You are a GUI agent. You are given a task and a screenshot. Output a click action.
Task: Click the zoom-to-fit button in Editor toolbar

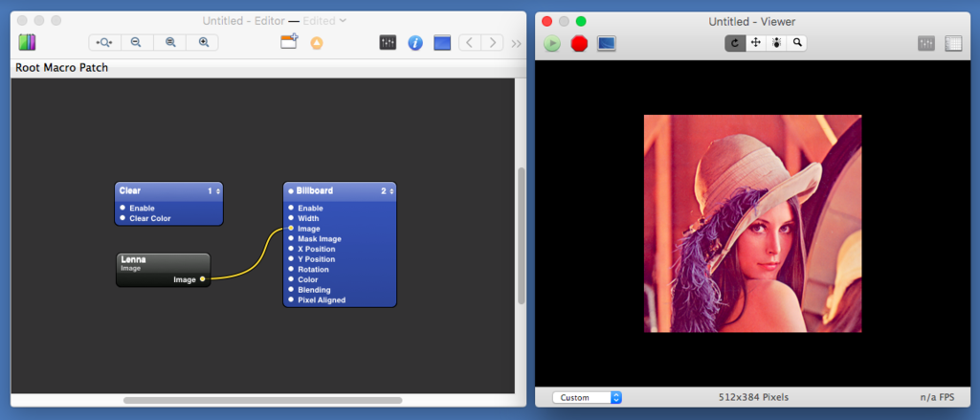104,42
